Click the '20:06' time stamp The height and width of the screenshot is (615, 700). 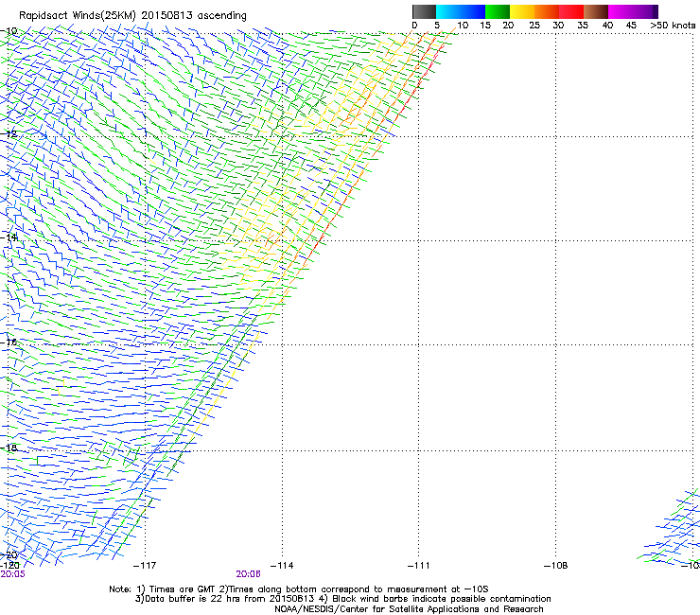point(248,574)
